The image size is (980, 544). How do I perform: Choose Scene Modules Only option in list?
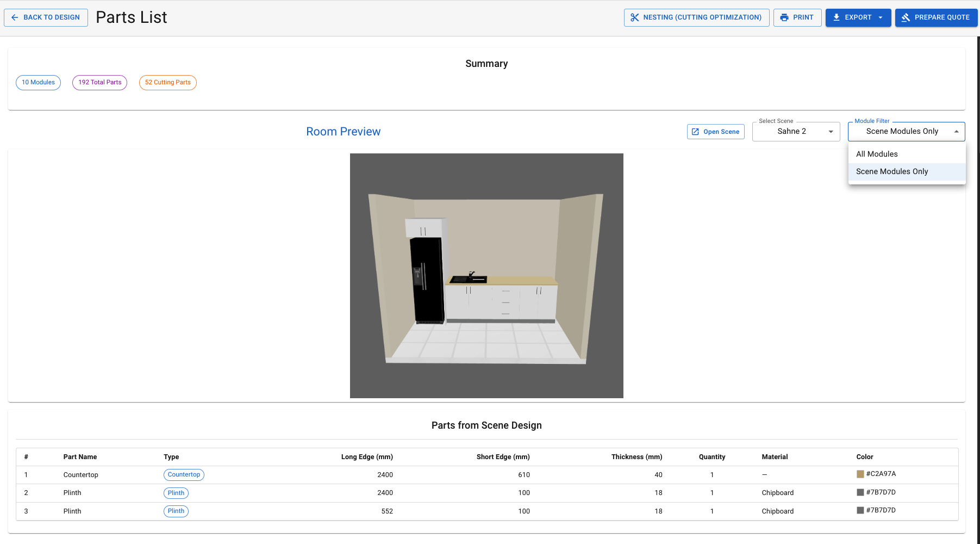point(907,171)
